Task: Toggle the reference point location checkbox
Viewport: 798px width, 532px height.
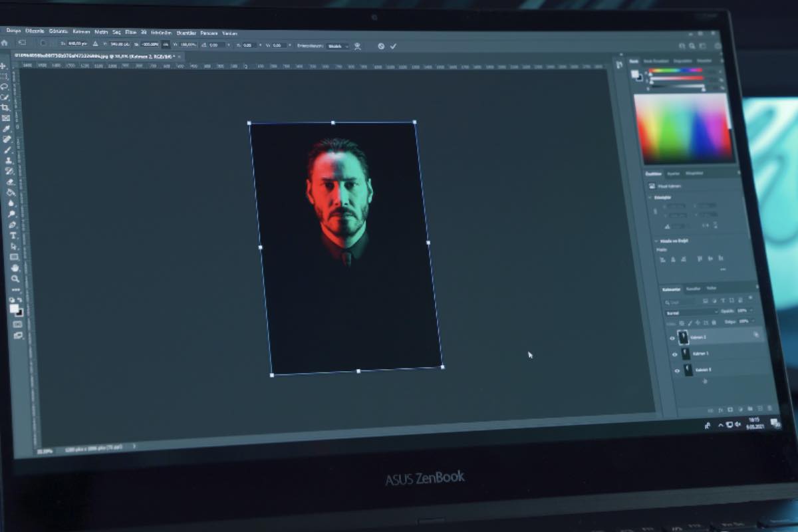Action: tap(43, 44)
